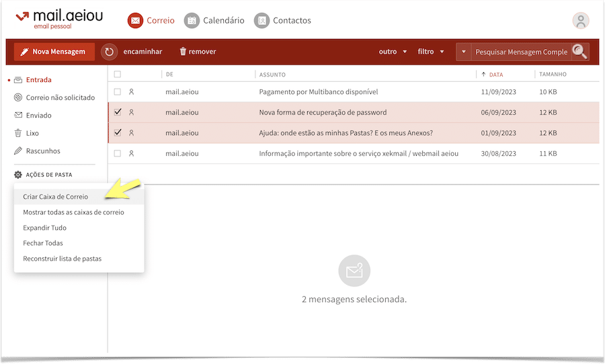Open the Rascunhos folder
This screenshot has width=605, height=364.
click(43, 151)
